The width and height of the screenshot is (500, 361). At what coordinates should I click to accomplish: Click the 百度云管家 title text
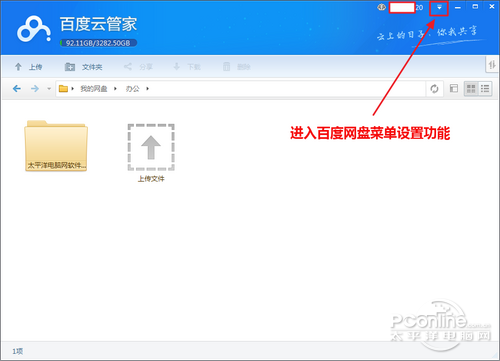(x=98, y=24)
